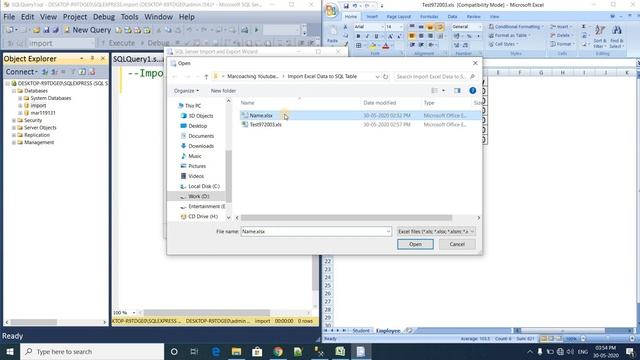Open the Organize menu in the Open dialog
The width and height of the screenshot is (640, 360).
[x=186, y=91]
